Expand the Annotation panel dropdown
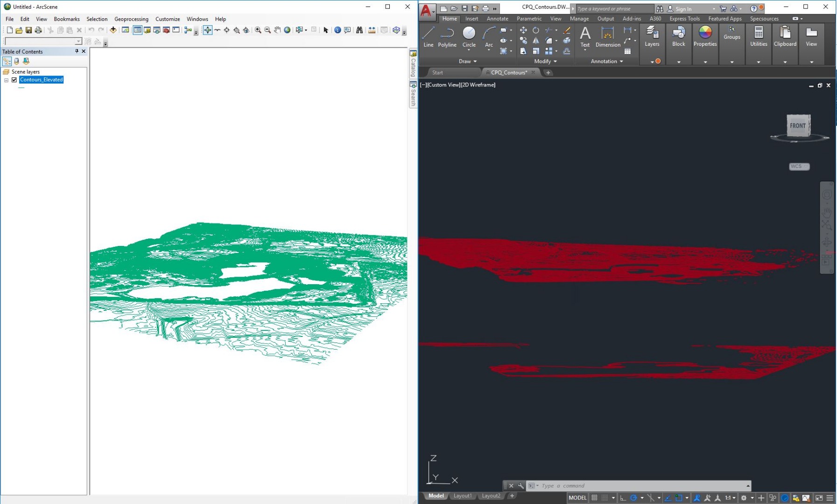The height and width of the screenshot is (504, 837). pos(607,61)
